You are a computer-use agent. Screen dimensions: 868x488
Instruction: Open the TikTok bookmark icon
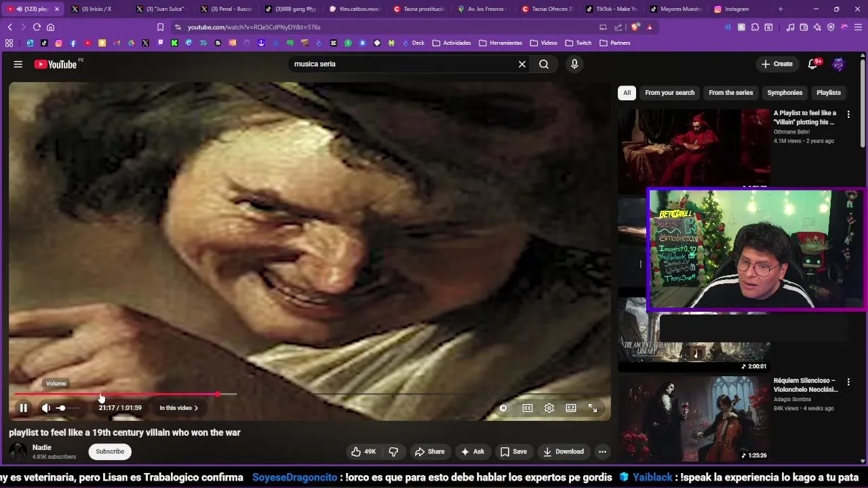click(x=44, y=43)
